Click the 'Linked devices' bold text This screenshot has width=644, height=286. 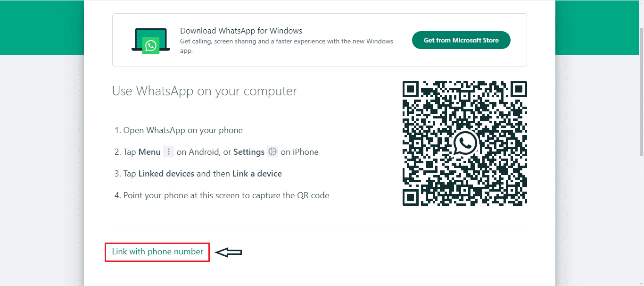(166, 174)
